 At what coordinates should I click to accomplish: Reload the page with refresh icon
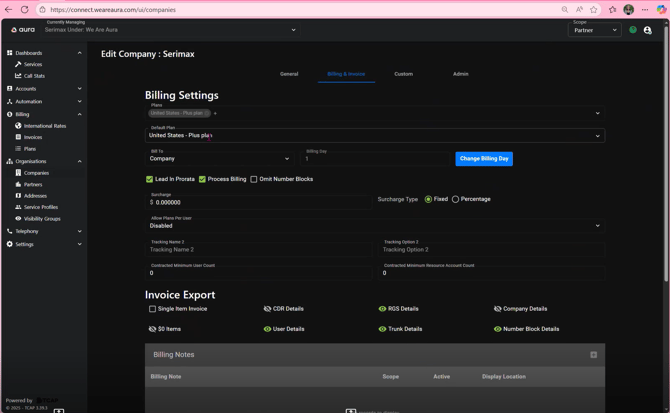[x=25, y=9]
